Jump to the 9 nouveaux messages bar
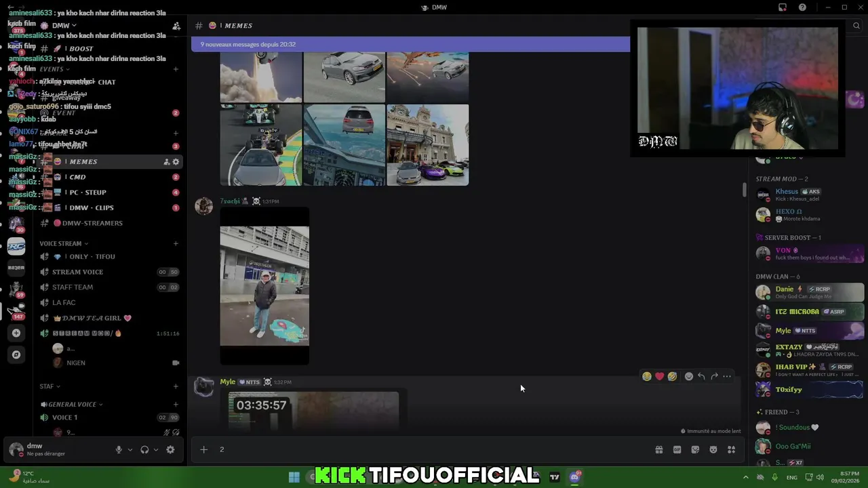 click(410, 45)
